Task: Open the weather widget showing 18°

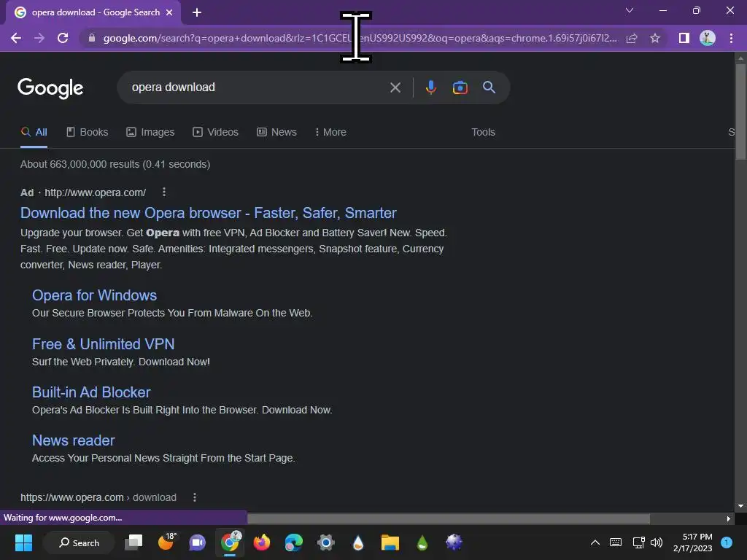Action: click(166, 542)
